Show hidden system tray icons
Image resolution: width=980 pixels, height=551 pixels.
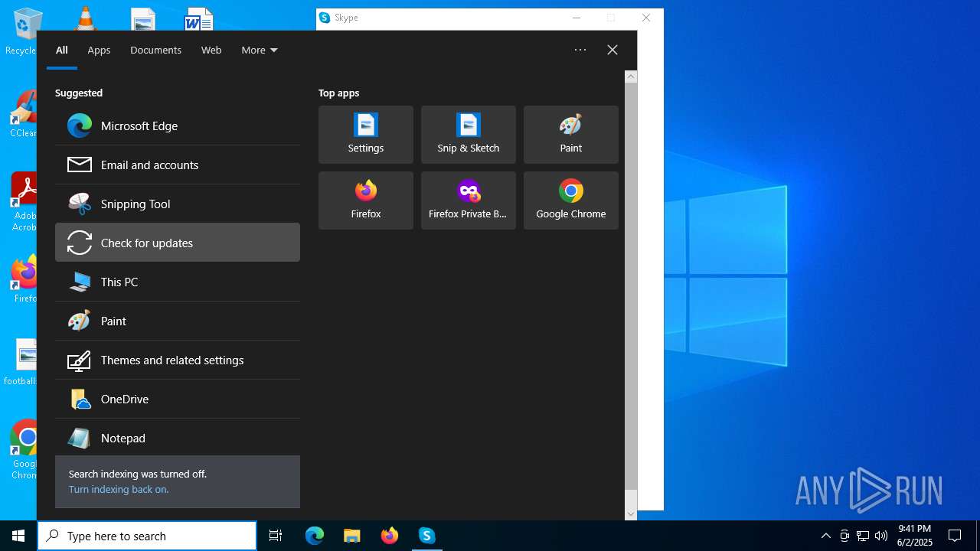(825, 536)
